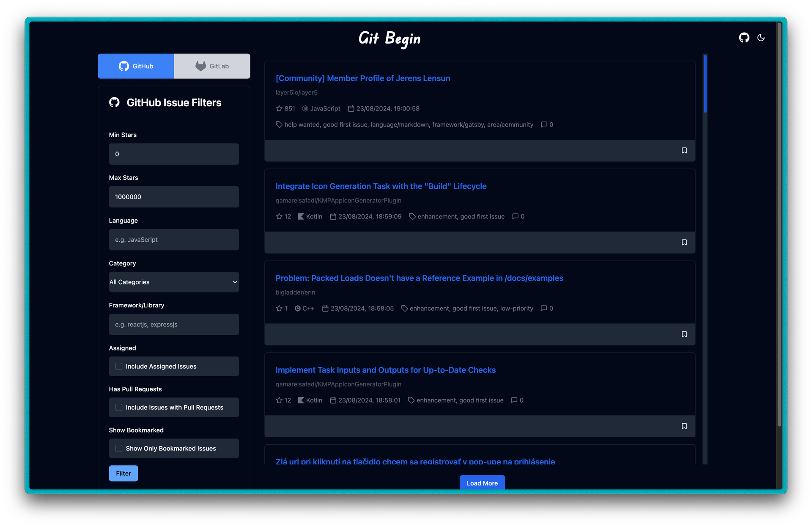Viewport: 812px width, 527px height.
Task: Switch to the GitLab tab
Action: [x=212, y=66]
